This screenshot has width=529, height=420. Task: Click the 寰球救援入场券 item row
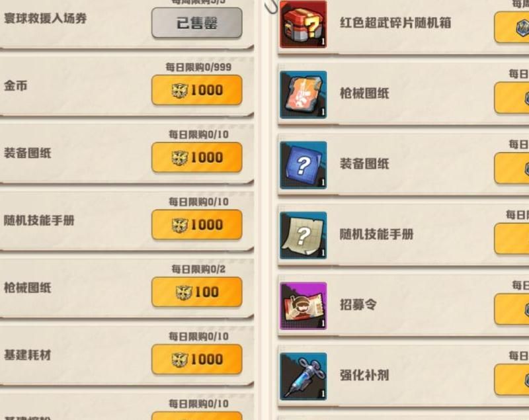[126, 23]
